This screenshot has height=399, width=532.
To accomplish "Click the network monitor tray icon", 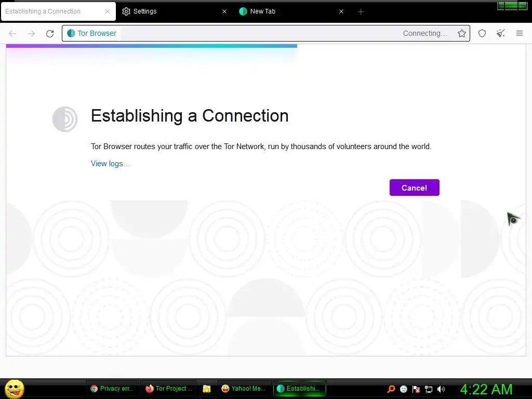I will 429,389.
